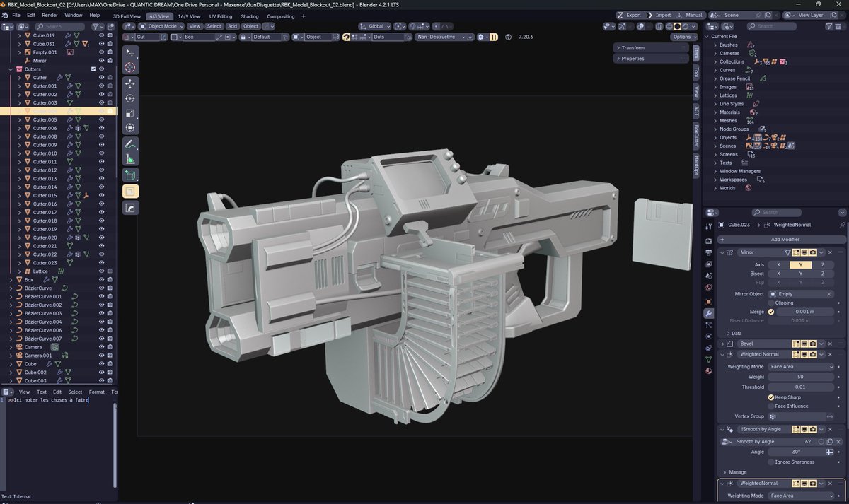Select the Rotate tool
Image resolution: width=849 pixels, height=504 pixels.
tap(129, 98)
